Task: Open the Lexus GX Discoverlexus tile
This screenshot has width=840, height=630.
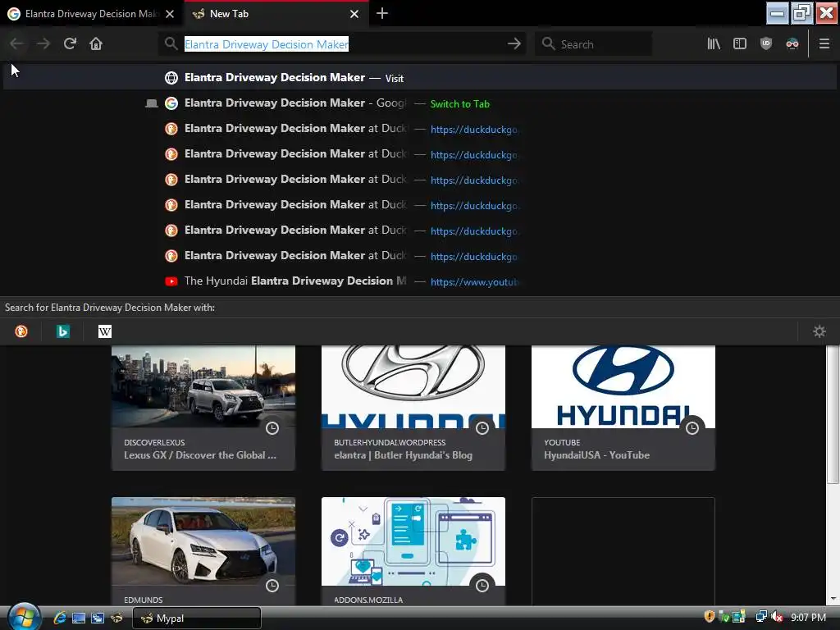Action: click(203, 408)
